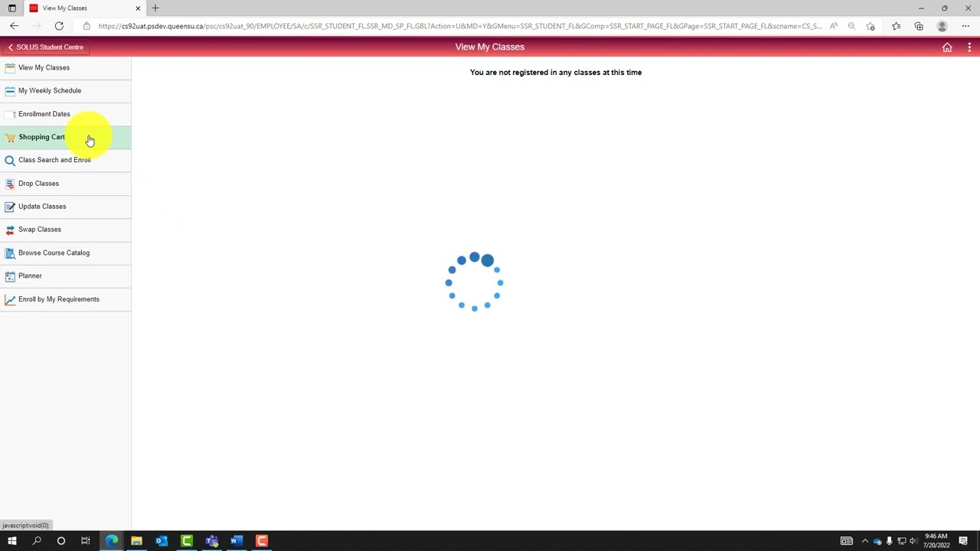Open the Shopping Cart menu item
Image resolution: width=980 pixels, height=551 pixels.
[x=65, y=137]
